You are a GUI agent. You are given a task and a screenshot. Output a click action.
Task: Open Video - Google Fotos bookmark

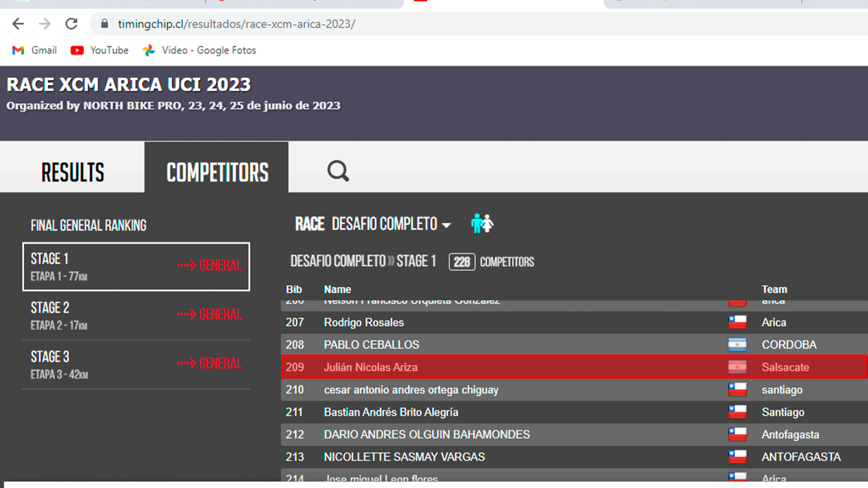199,50
